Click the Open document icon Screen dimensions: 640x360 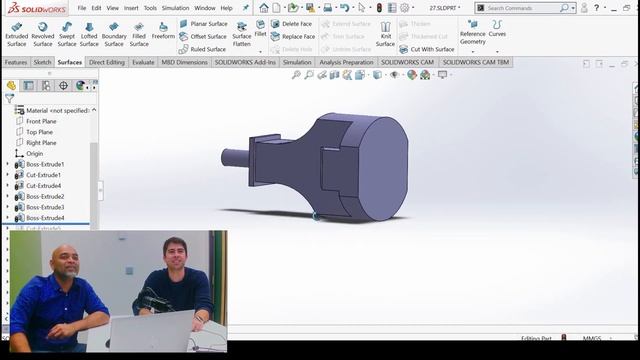point(292,8)
